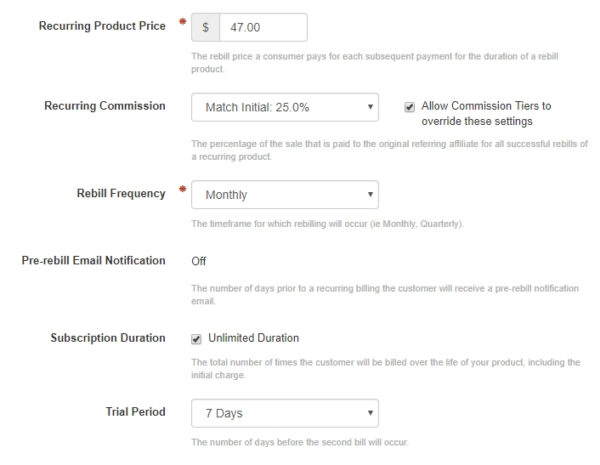Click the red asterisk beside Rebill Frequency
600x465 pixels.
coord(182,188)
